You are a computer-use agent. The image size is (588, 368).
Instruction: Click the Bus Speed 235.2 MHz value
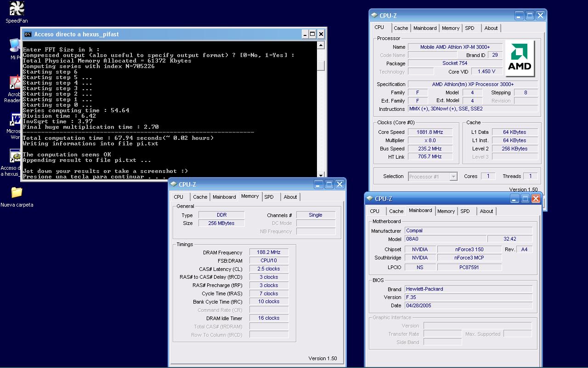coord(430,149)
